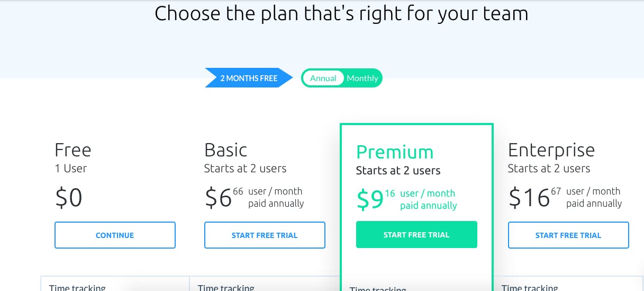This screenshot has height=291, width=644.
Task: Start free trial for Enterprise plan
Action: (568, 235)
